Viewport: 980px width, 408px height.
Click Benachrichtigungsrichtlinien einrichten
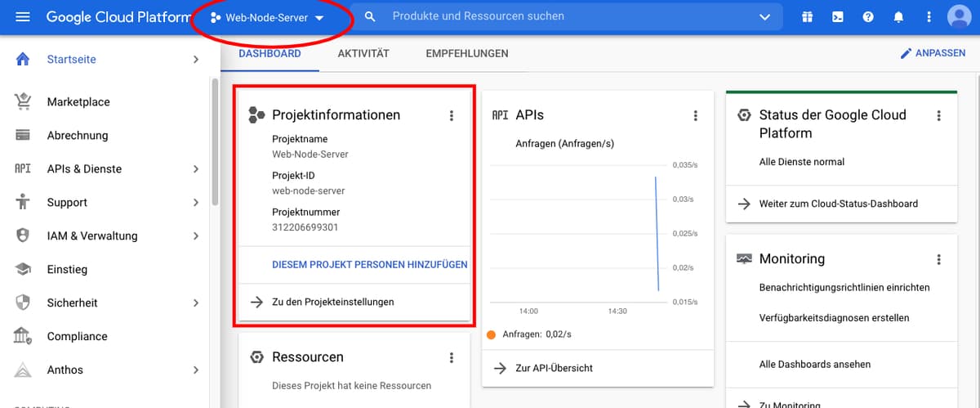[844, 288]
